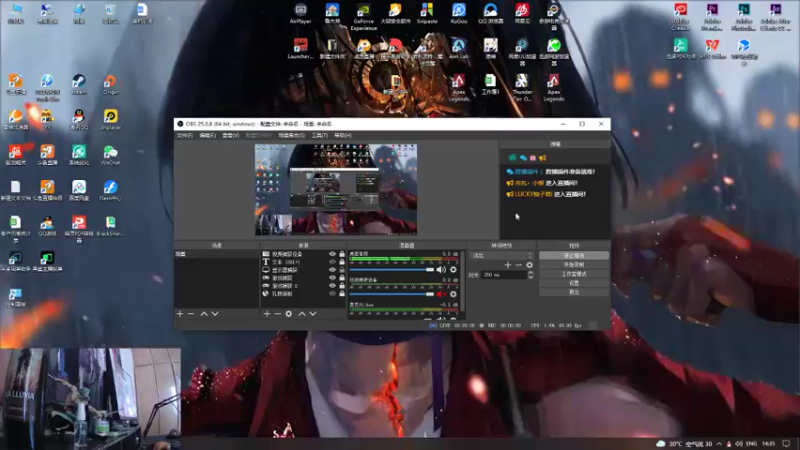Move selected source up in Sources list
This screenshot has width=800, height=450.
[x=302, y=314]
